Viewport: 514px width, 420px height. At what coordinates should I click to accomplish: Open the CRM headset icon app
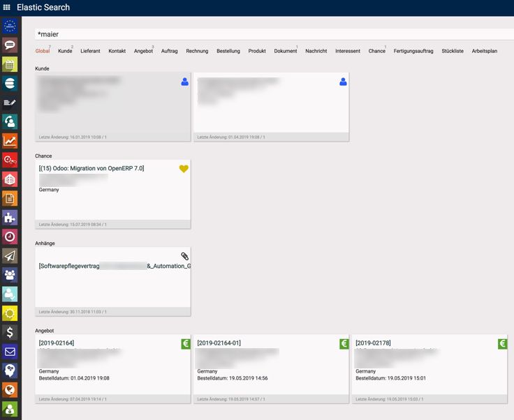[10, 121]
